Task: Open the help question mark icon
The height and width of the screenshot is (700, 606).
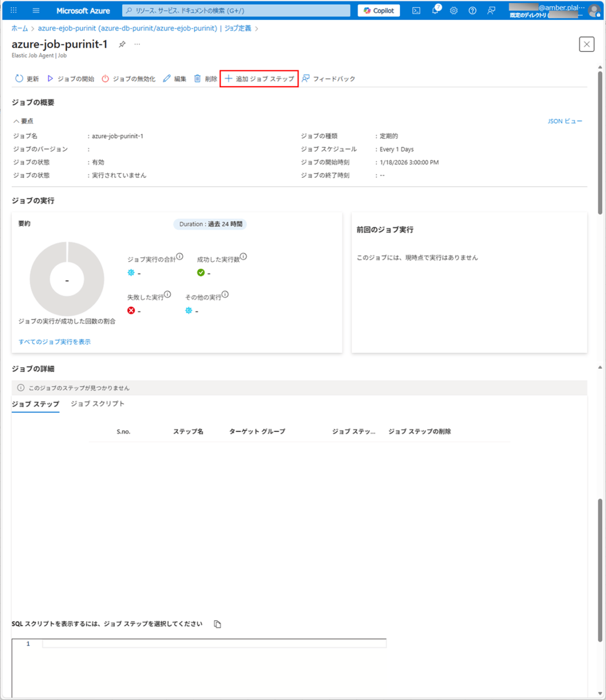Action: 472,10
